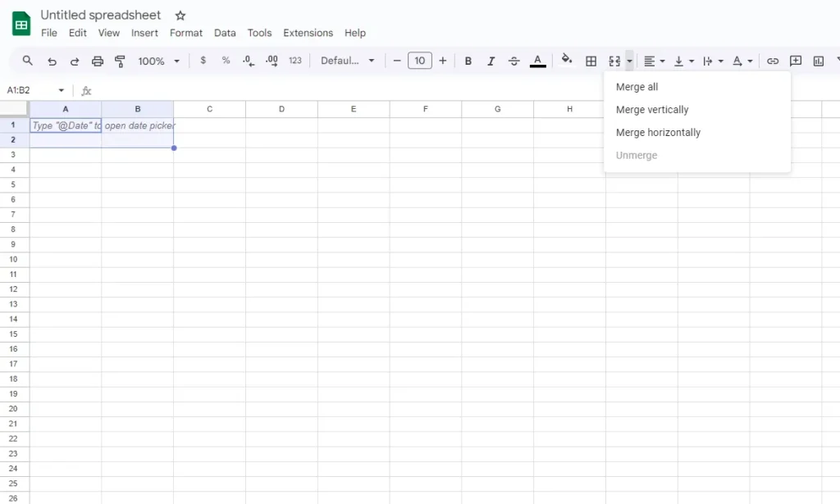Open the 123 more formats menu
Screen dimensions: 840x504
pos(295,61)
